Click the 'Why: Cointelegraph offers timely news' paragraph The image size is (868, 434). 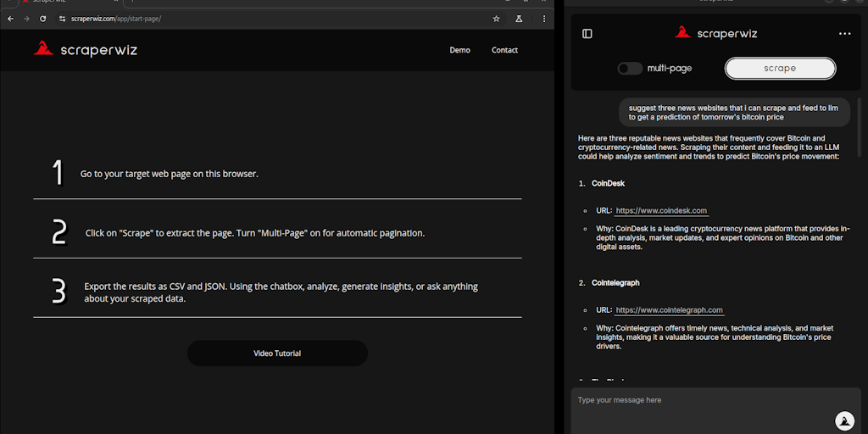pos(714,337)
